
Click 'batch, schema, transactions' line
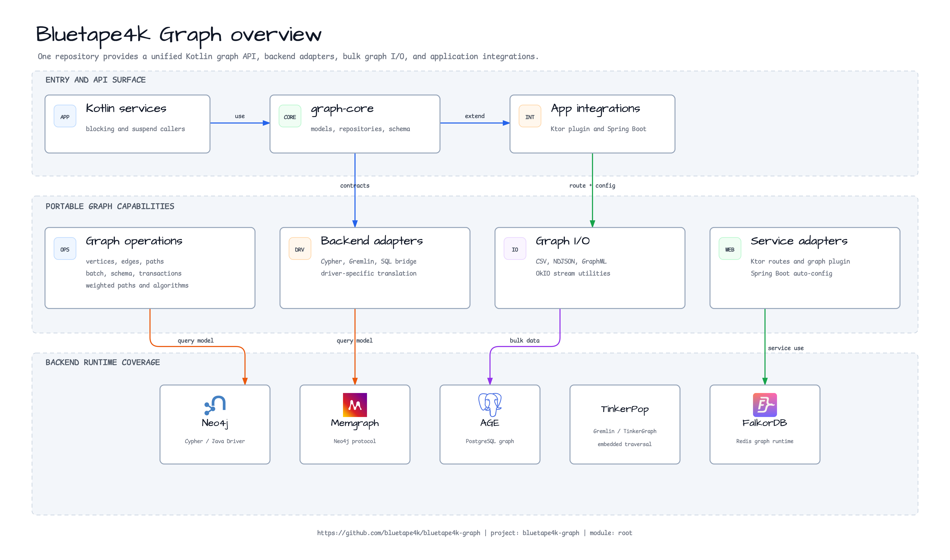click(x=133, y=273)
